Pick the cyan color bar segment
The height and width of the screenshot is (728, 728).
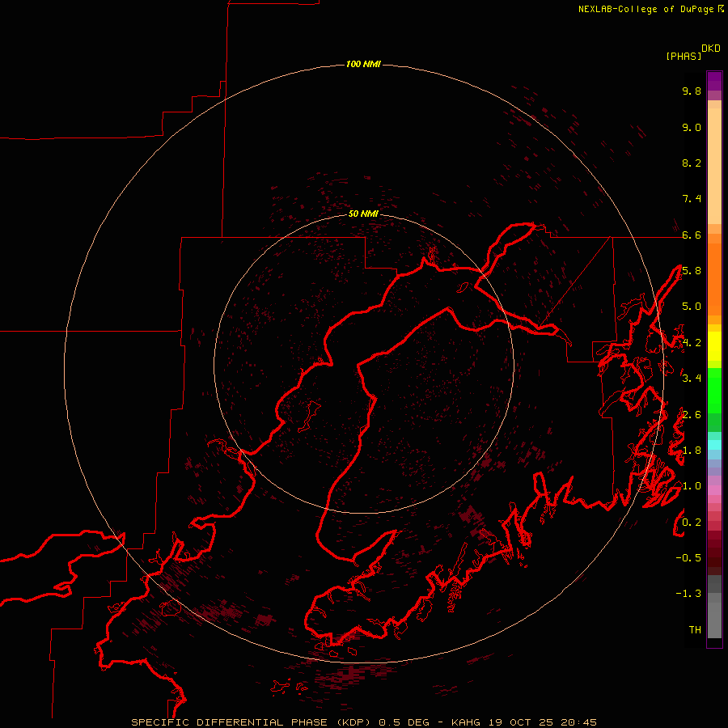tap(714, 445)
